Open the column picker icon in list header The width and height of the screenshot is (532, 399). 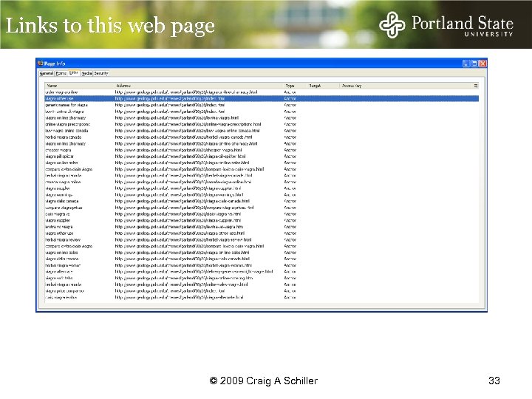pyautogui.click(x=476, y=86)
